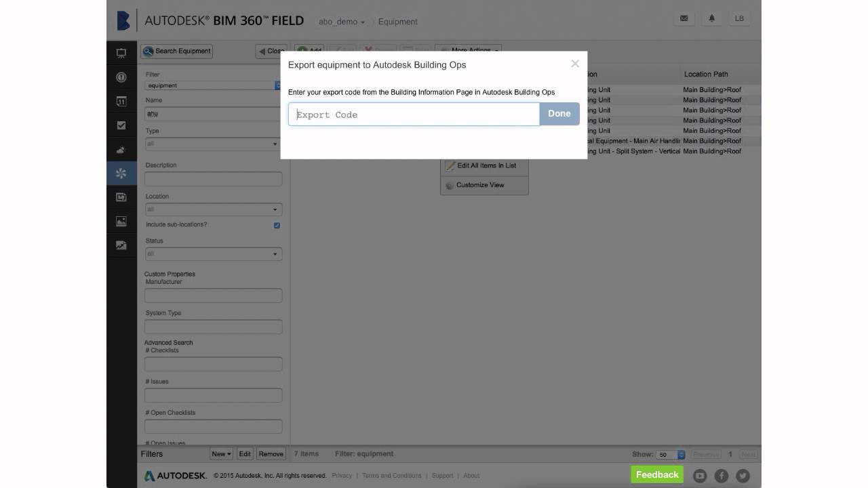Click the Location Path column header

[706, 74]
